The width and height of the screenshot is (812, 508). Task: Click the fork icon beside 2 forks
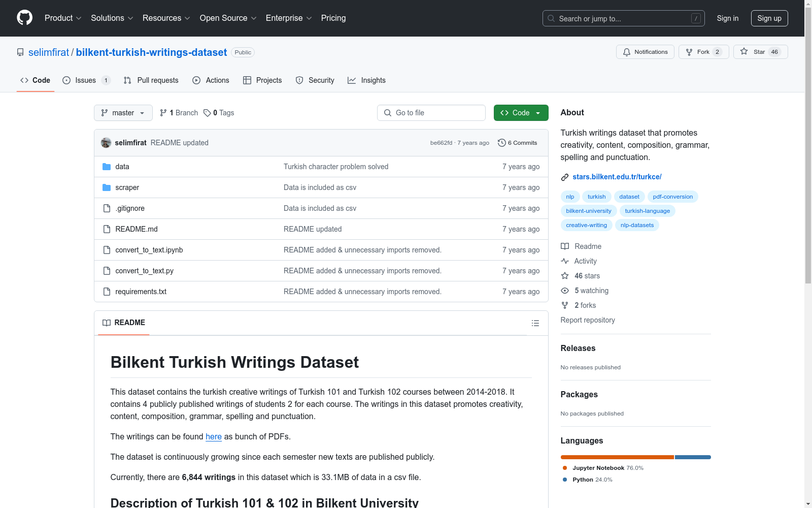[x=565, y=305]
